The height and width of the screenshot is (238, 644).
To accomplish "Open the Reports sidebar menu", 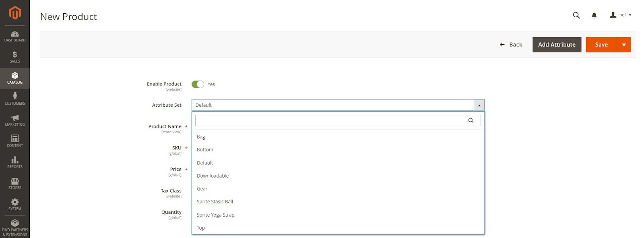I will click(x=15, y=162).
